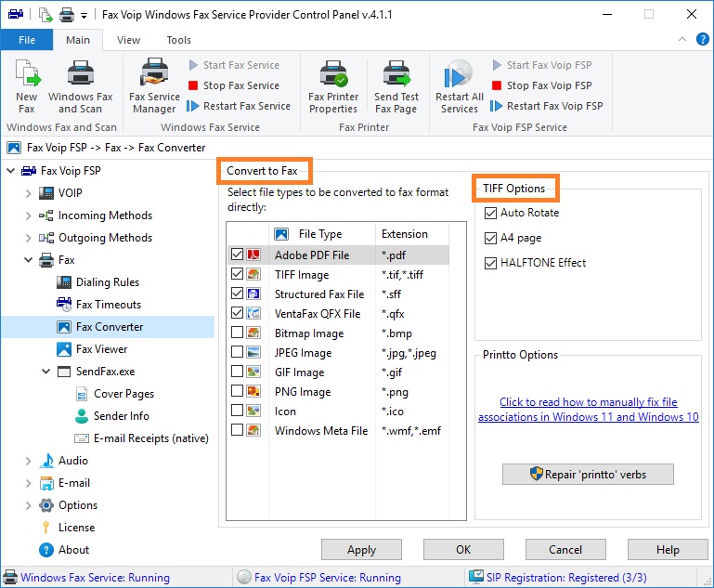Open New Fax from the ribbon

(27, 86)
